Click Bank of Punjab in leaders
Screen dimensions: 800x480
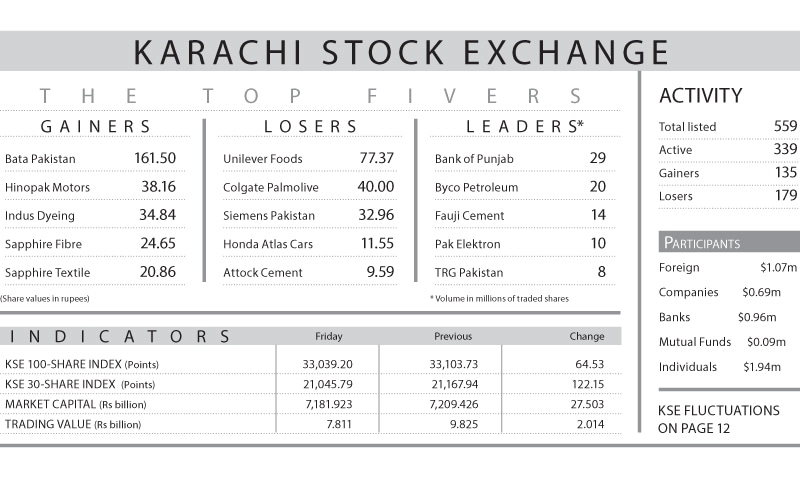(475, 158)
